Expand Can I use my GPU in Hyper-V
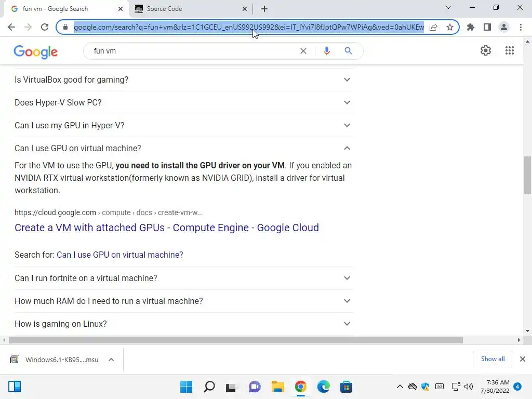 point(183,126)
